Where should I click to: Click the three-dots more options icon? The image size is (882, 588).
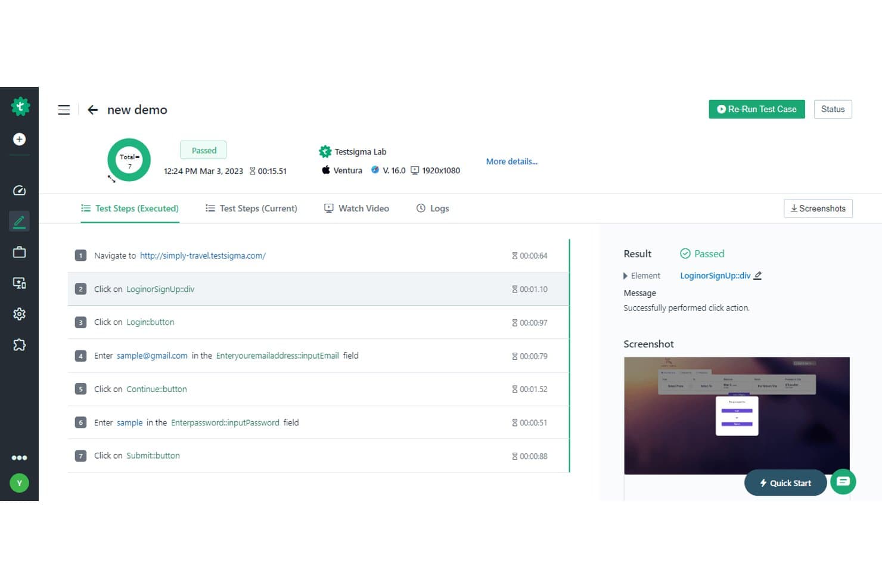tap(20, 458)
